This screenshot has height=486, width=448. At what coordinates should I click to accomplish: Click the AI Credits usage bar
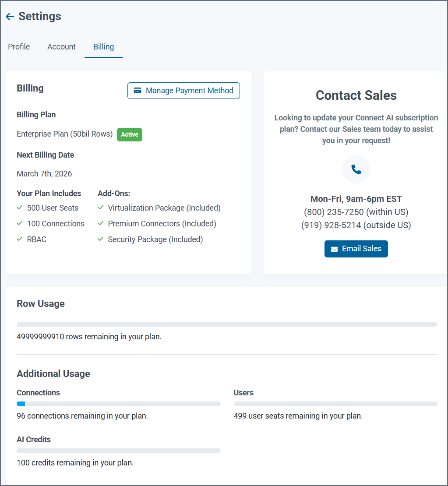(x=118, y=450)
